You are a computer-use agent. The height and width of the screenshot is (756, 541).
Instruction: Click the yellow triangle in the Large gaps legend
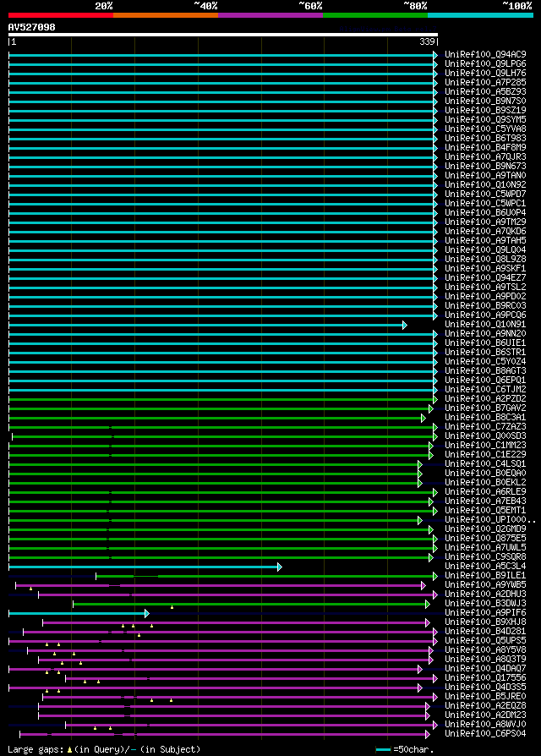tap(70, 750)
